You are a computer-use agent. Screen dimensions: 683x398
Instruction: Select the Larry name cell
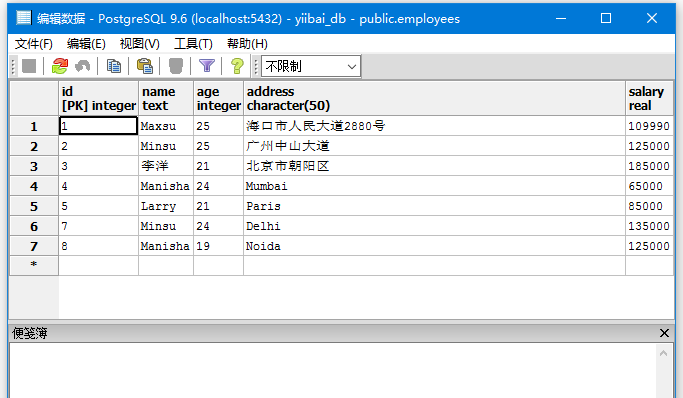pos(166,206)
